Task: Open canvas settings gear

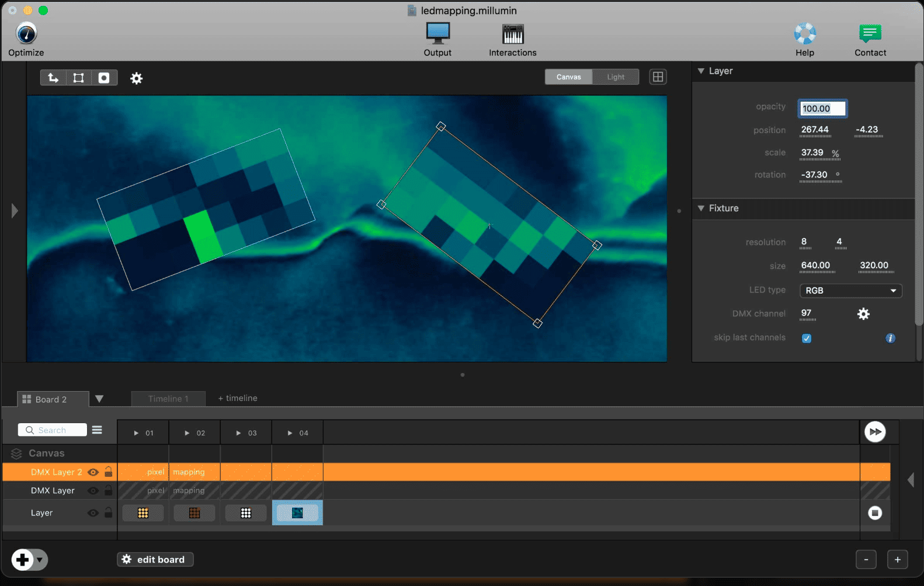Action: click(136, 78)
